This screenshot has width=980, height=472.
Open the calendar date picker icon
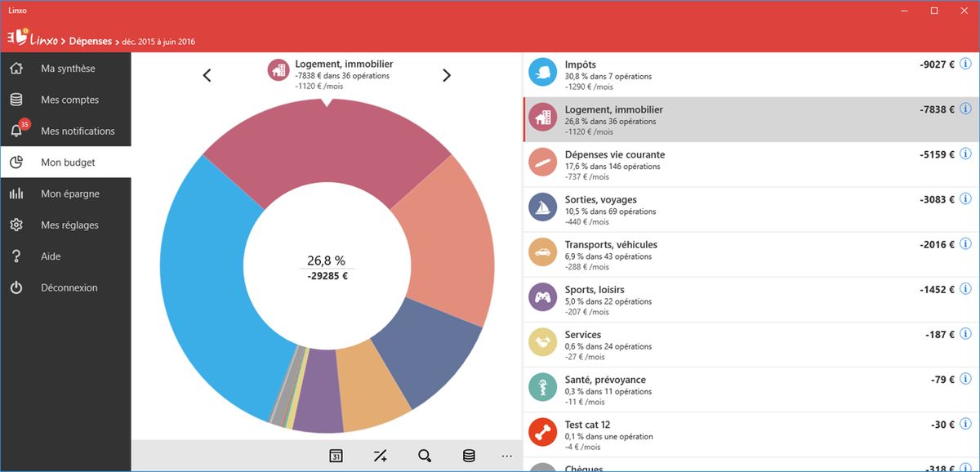coord(335,456)
